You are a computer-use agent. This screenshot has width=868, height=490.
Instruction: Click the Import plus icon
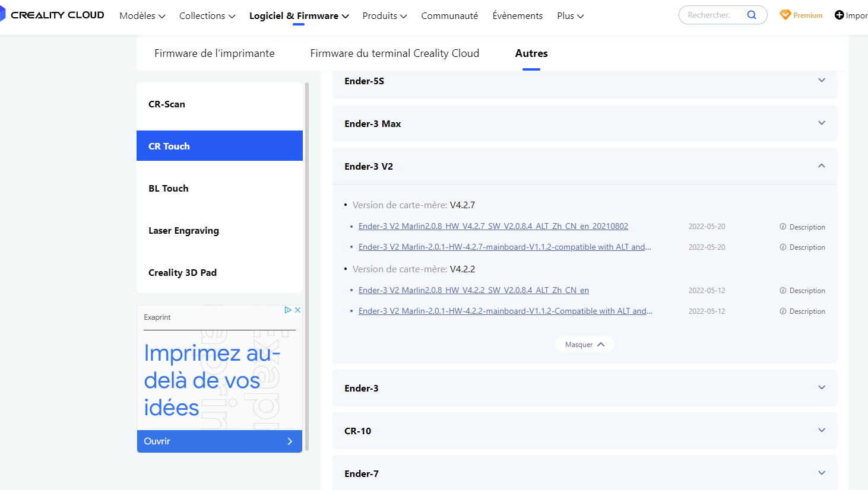click(x=839, y=15)
